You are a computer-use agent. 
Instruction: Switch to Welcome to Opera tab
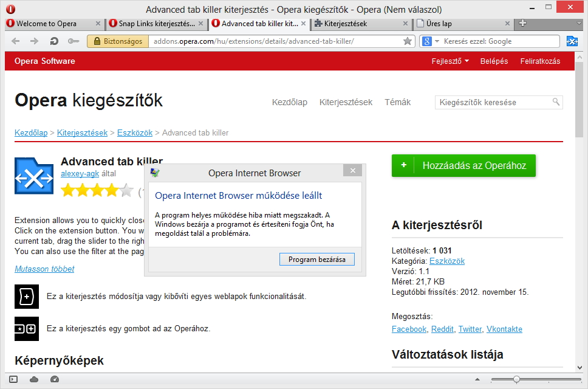coord(52,24)
